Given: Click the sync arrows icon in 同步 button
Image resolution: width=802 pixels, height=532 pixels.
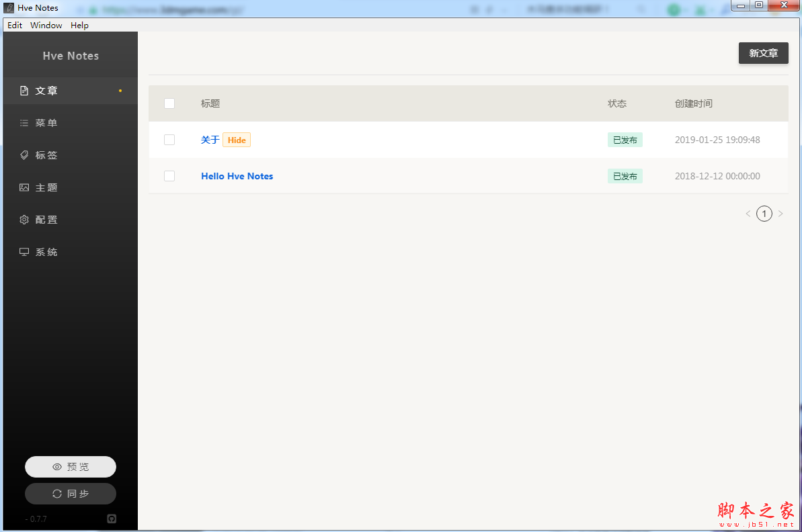Looking at the screenshot, I should 57,494.
